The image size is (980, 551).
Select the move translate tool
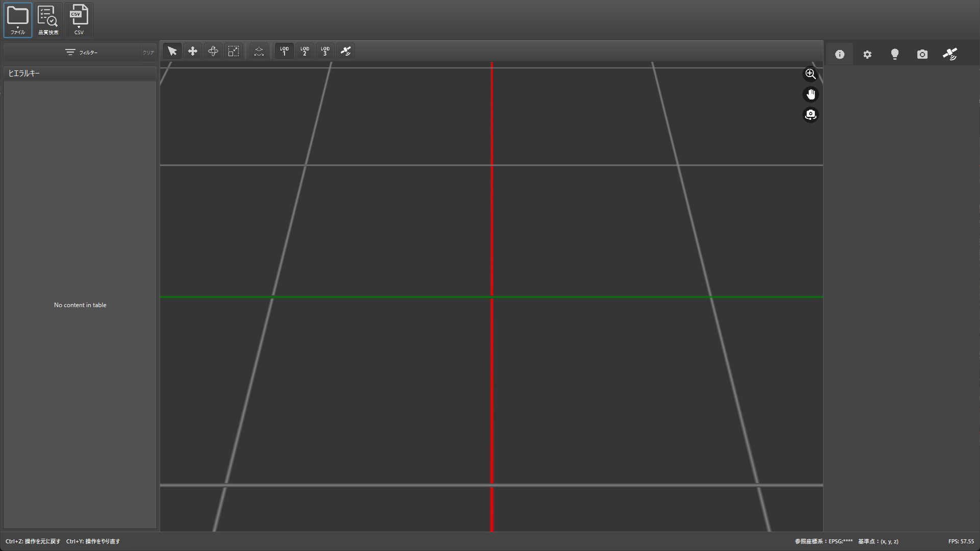coord(193,51)
